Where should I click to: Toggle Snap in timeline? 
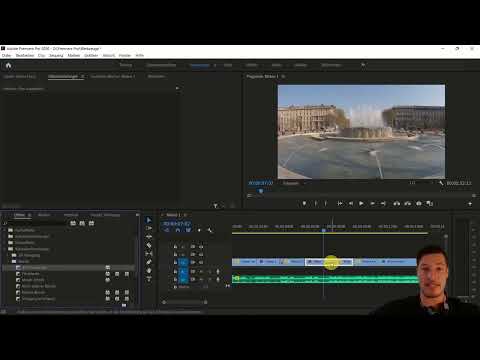(x=178, y=230)
